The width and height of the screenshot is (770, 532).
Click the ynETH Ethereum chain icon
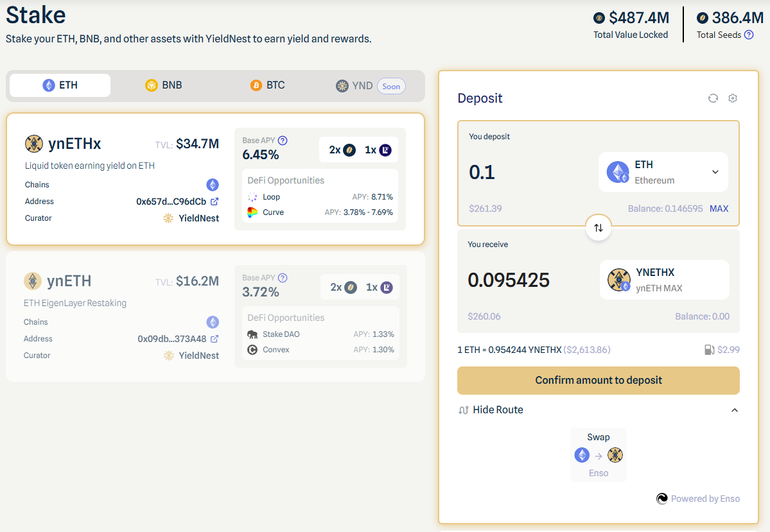213,322
